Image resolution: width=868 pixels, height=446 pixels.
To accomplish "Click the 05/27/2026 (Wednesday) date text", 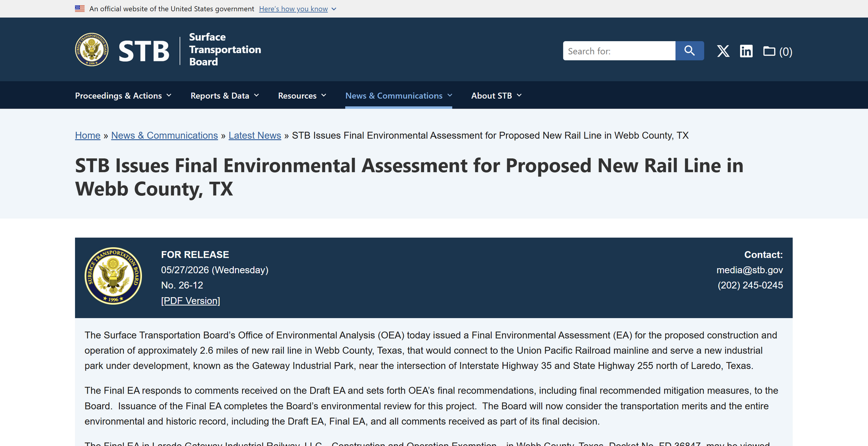I will click(x=215, y=270).
